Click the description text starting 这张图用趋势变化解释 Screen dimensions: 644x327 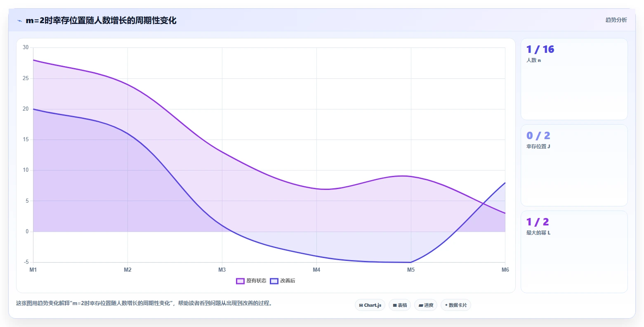click(x=144, y=303)
